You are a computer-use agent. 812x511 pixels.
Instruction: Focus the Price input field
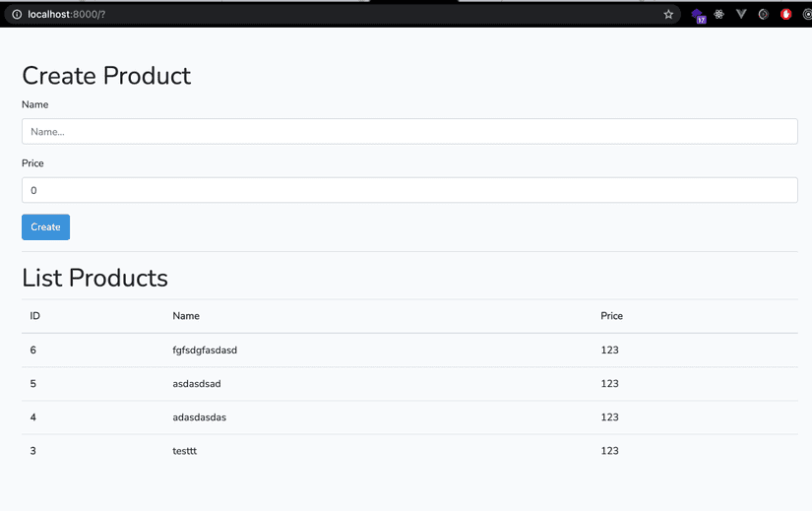tap(409, 190)
